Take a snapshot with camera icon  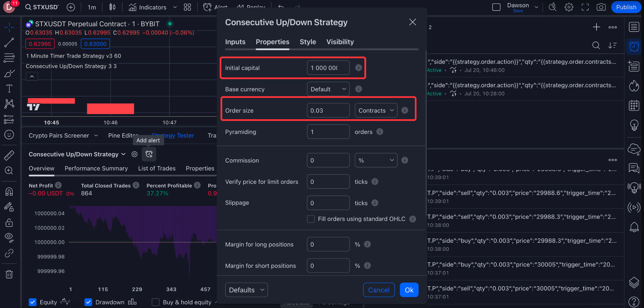pos(601,7)
